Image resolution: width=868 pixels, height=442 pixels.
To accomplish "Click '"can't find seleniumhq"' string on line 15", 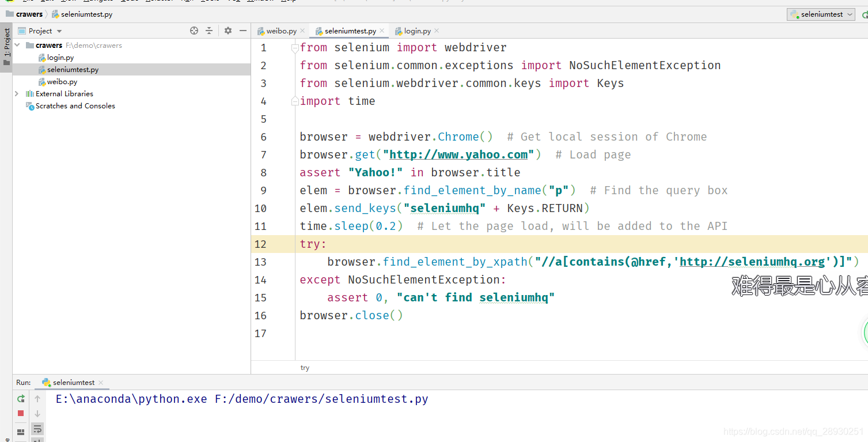I will click(x=476, y=297).
